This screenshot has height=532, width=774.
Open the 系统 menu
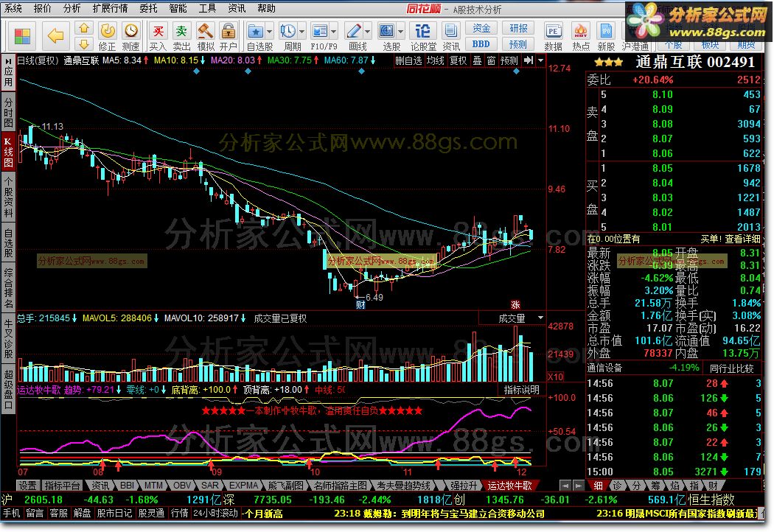(x=13, y=8)
